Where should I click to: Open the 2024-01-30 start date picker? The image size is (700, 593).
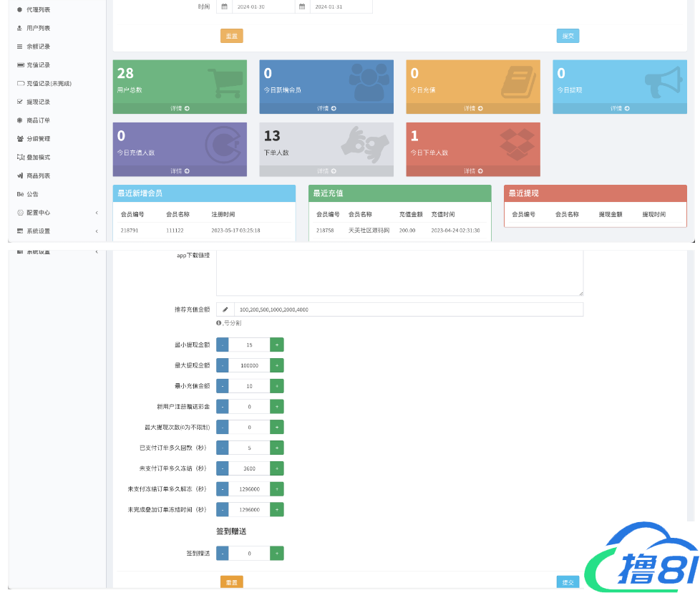click(x=263, y=6)
